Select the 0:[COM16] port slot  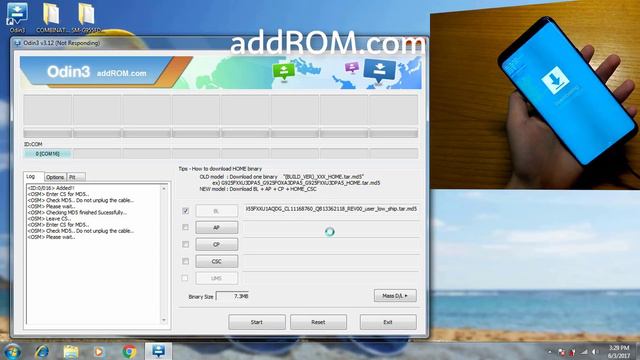[48, 154]
